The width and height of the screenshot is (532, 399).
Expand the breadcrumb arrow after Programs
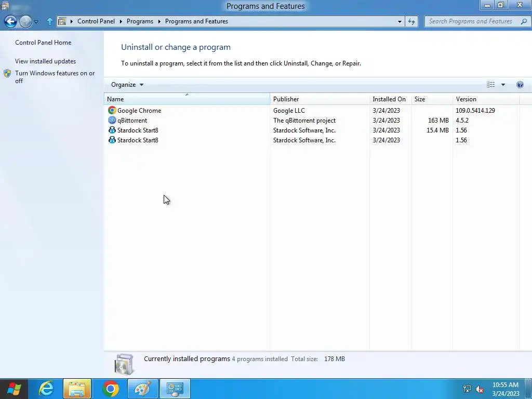[x=159, y=21]
